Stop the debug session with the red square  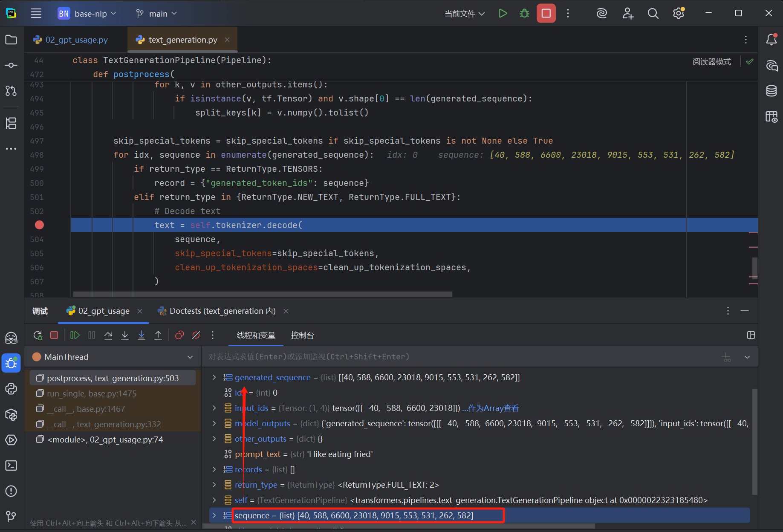point(54,335)
